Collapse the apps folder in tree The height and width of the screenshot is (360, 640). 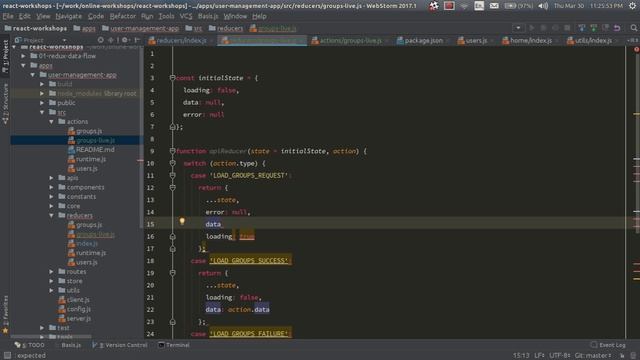24,65
